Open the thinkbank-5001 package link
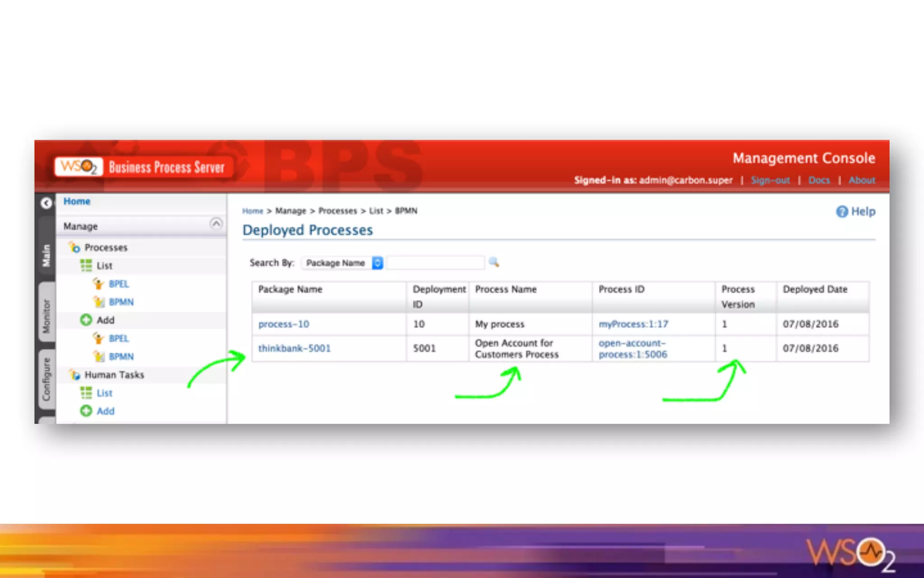This screenshot has height=578, width=924. (x=294, y=348)
